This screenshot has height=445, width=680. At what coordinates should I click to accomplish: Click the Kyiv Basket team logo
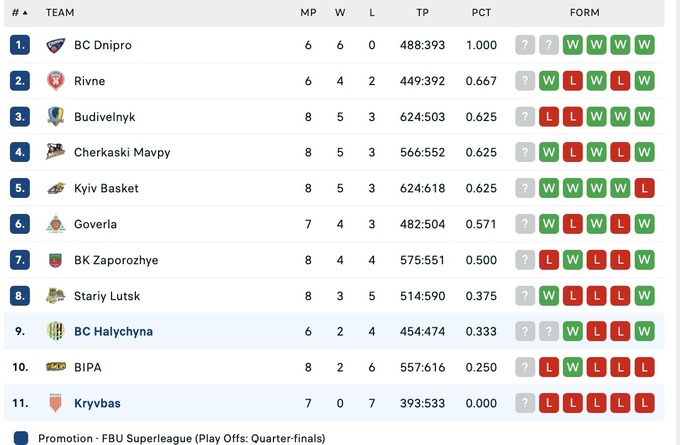pyautogui.click(x=55, y=188)
